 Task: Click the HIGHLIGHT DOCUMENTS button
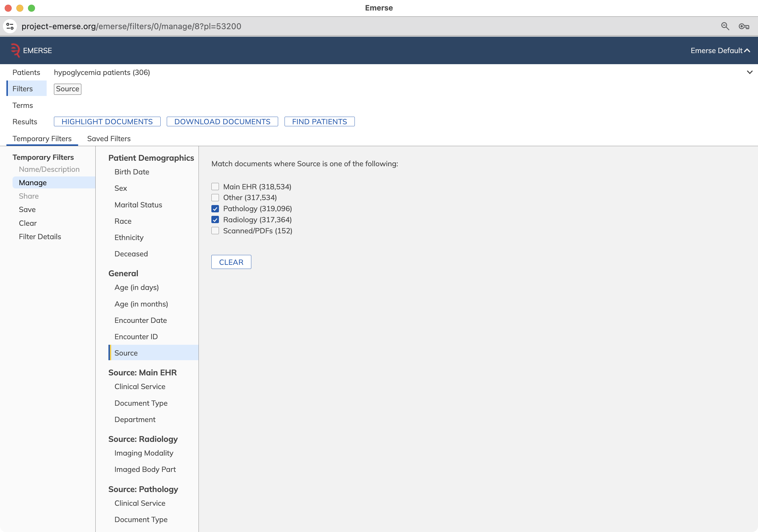coord(107,122)
